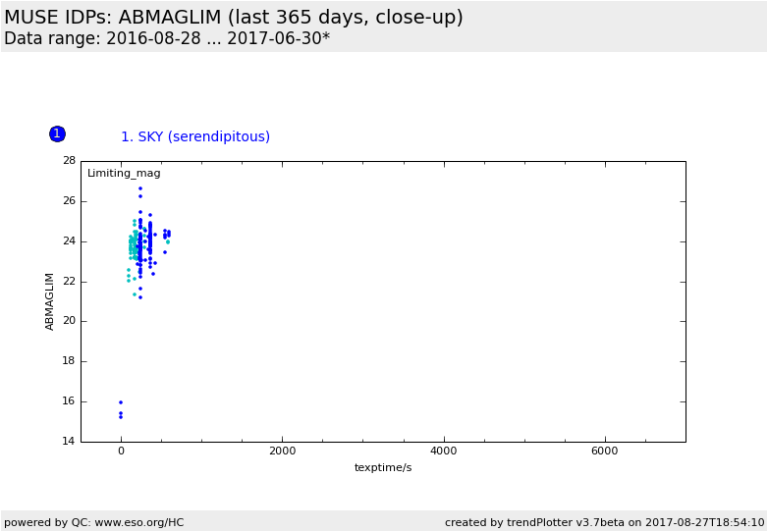Click the 28 tick on y-axis
The height and width of the screenshot is (532, 768).
tap(69, 161)
